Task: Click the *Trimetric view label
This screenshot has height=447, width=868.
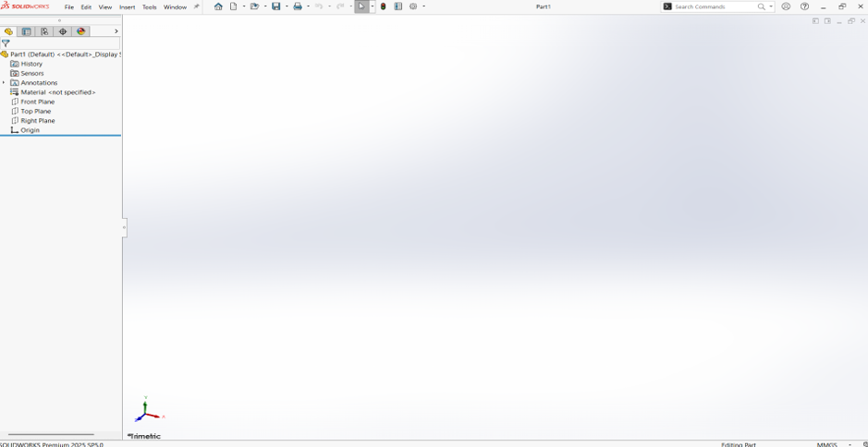Action: (144, 436)
